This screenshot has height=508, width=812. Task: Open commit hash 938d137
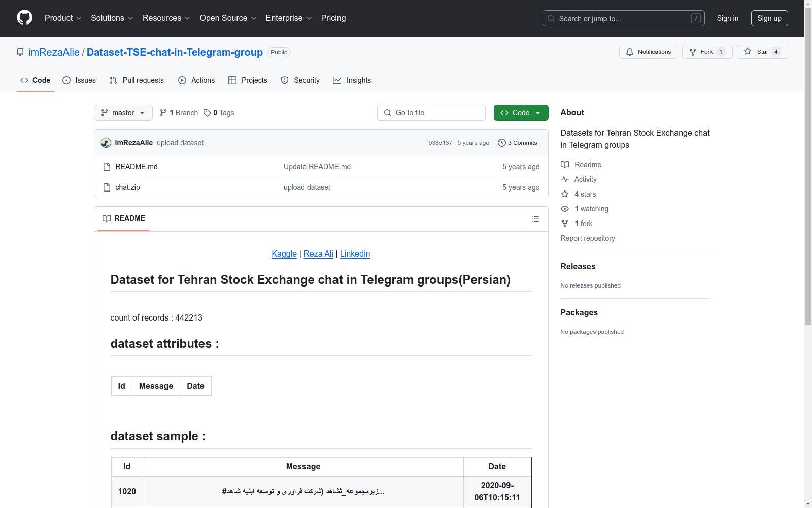coord(440,143)
